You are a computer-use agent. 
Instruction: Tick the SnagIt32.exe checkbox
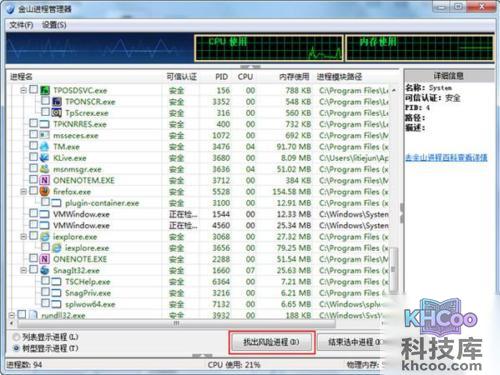click(34, 269)
